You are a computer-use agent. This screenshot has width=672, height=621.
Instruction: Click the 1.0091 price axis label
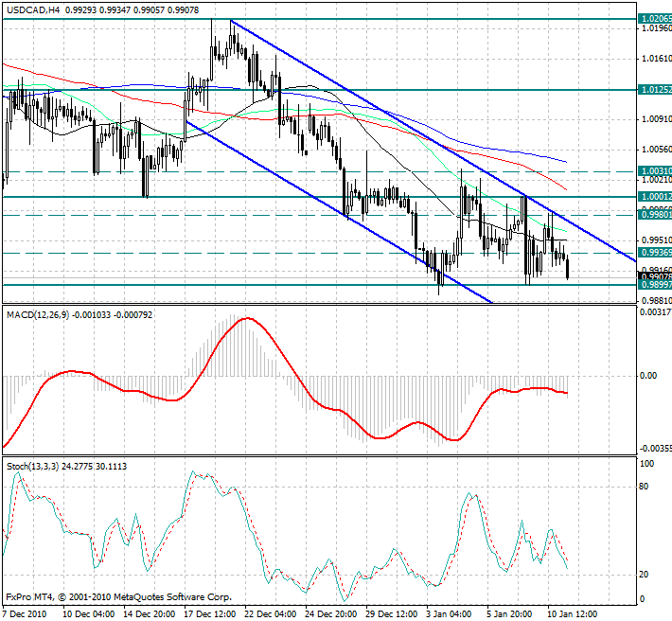tap(657, 118)
